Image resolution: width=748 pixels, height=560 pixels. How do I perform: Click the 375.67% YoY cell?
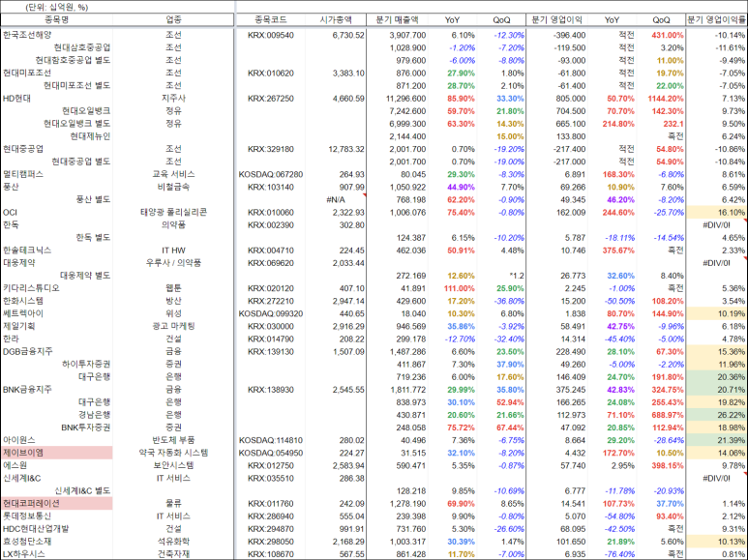(618, 251)
